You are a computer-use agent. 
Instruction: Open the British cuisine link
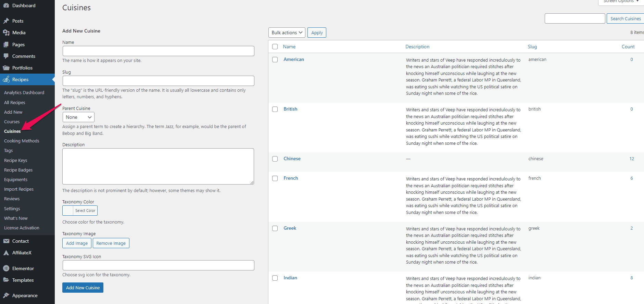point(290,109)
